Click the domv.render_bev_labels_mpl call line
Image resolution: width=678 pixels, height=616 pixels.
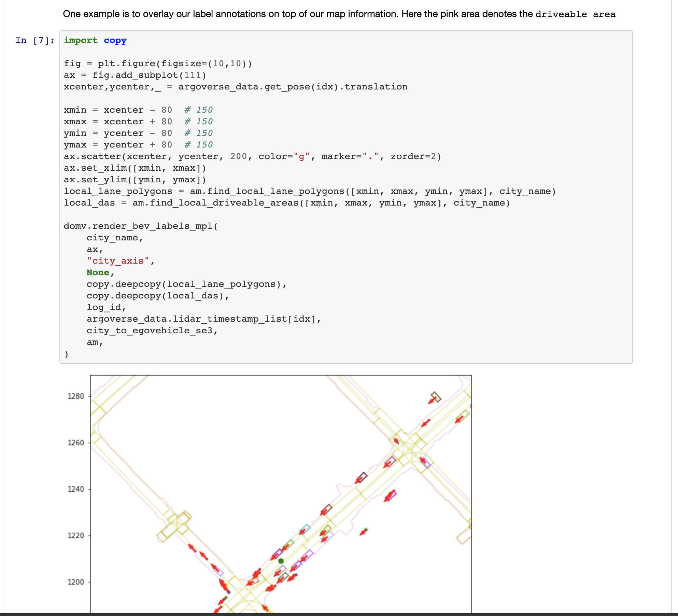pyautogui.click(x=140, y=226)
